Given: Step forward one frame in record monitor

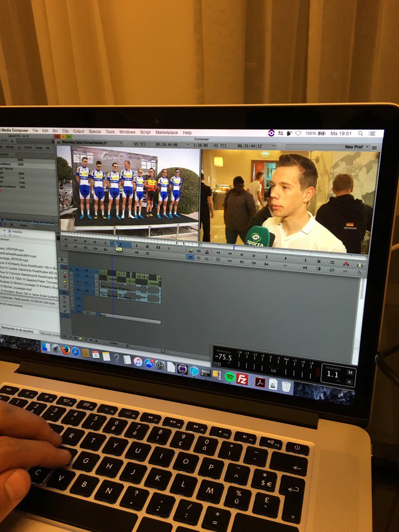Looking at the screenshot, I should pyautogui.click(x=253, y=256).
